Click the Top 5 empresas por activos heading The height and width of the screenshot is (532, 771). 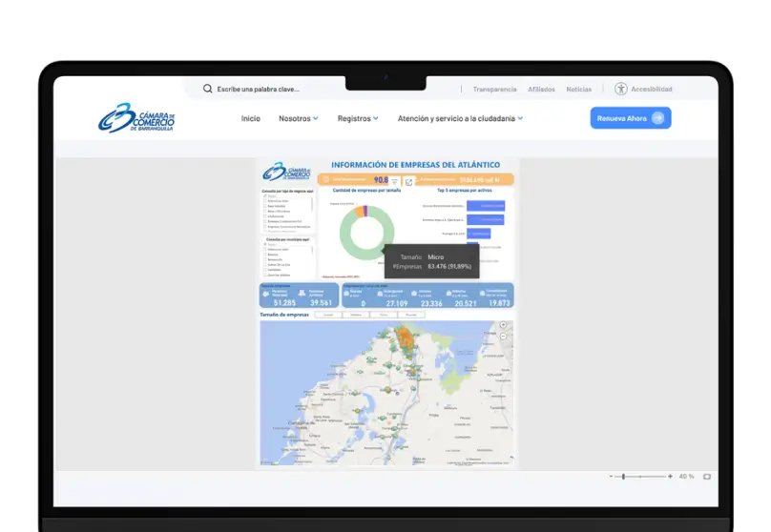click(465, 190)
